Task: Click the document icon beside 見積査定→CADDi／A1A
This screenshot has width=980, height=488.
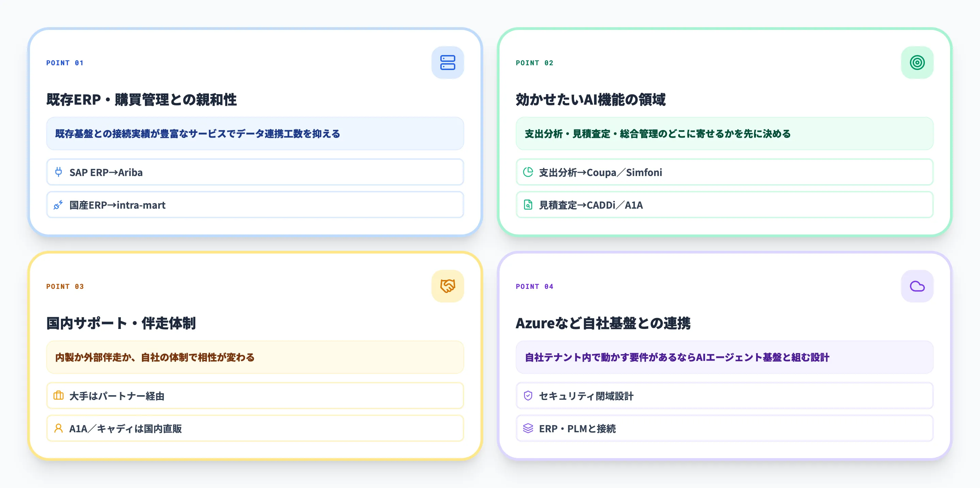Action: [x=528, y=205]
